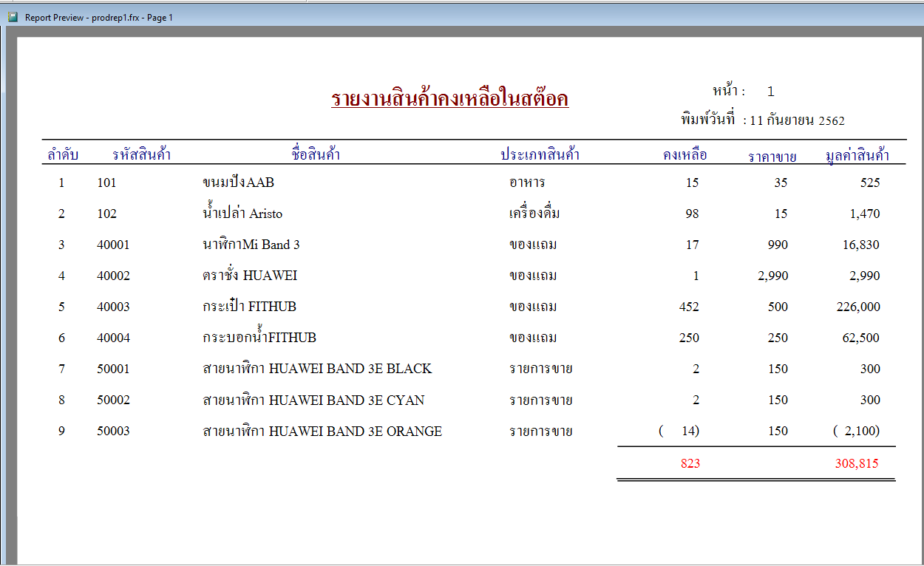Click category อาหาร
Screen dimensions: 924x566
coord(527,183)
